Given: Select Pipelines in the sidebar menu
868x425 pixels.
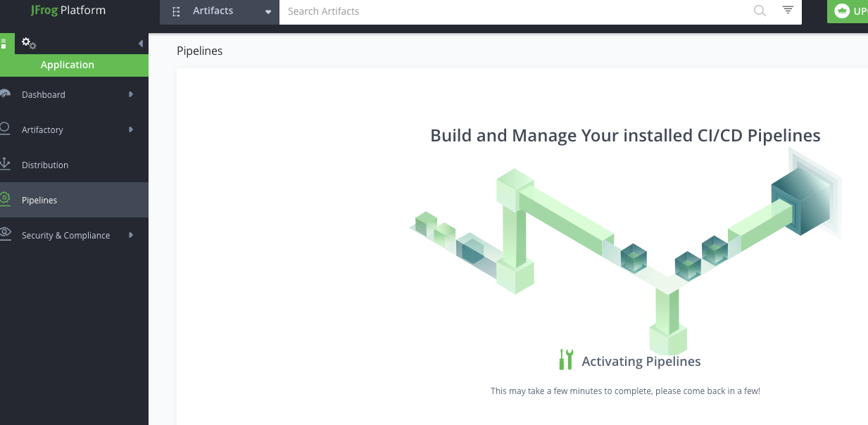Looking at the screenshot, I should (40, 199).
